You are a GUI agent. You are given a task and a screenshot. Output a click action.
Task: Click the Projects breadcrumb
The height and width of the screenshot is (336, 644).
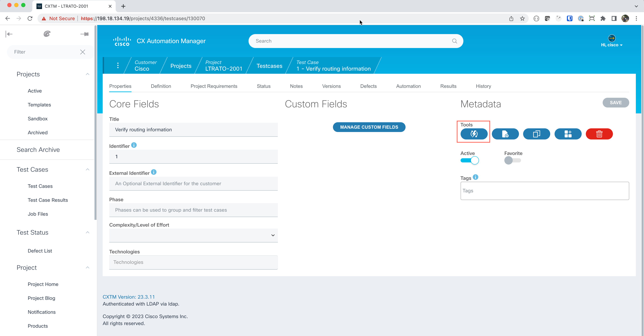pos(181,66)
